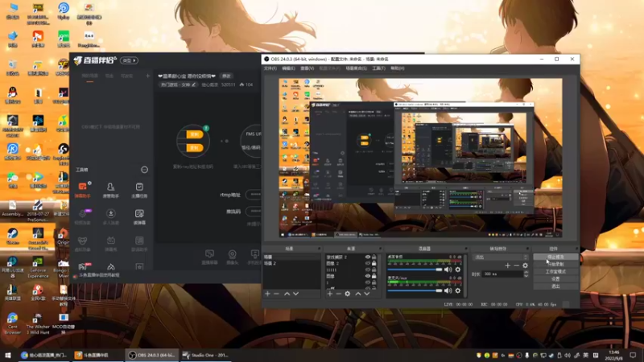The image size is (644, 362).
Task: Click 停止推流 button in OBS controls
Action: [x=555, y=257]
